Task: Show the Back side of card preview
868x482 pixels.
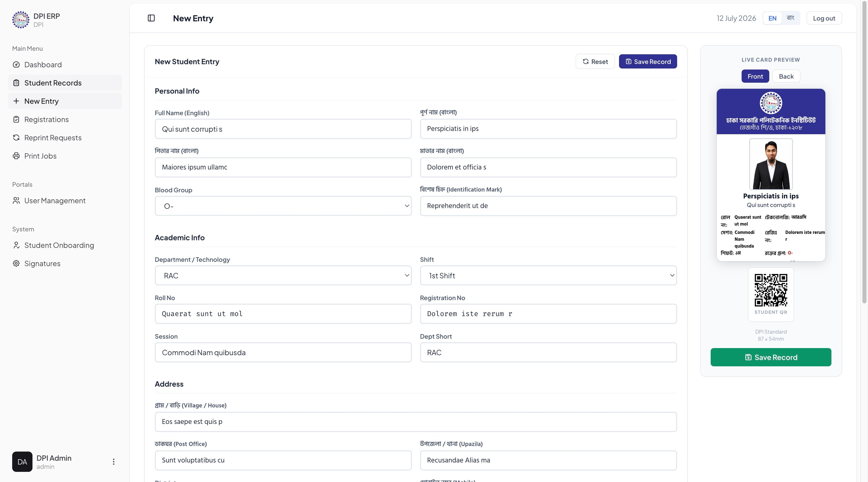Action: 786,76
